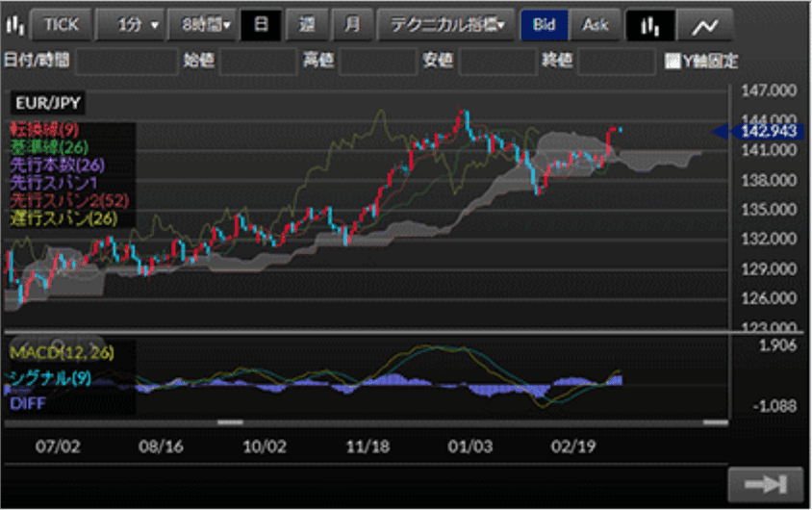Click the 08/16 date axis label

pos(161,446)
